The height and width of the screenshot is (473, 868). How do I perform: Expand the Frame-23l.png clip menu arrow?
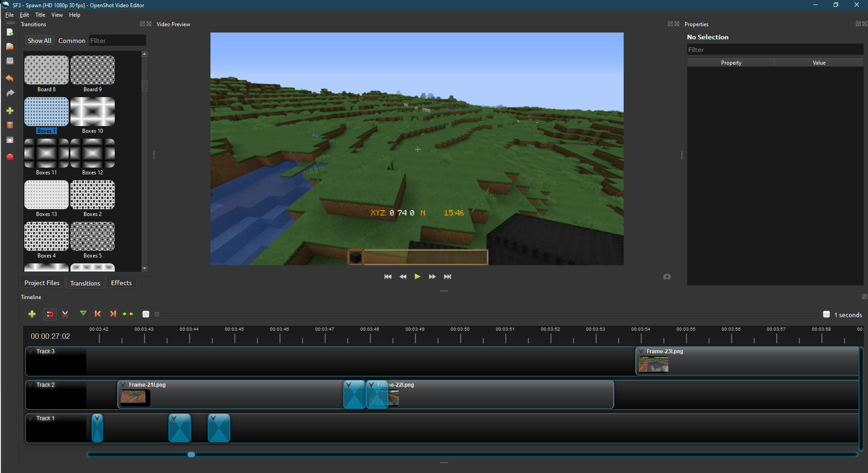coord(642,351)
